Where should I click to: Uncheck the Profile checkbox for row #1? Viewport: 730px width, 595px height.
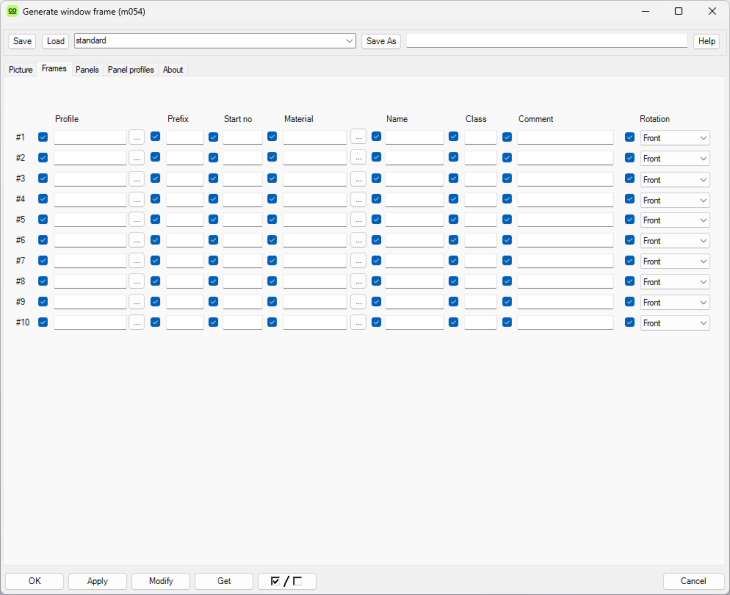click(43, 137)
